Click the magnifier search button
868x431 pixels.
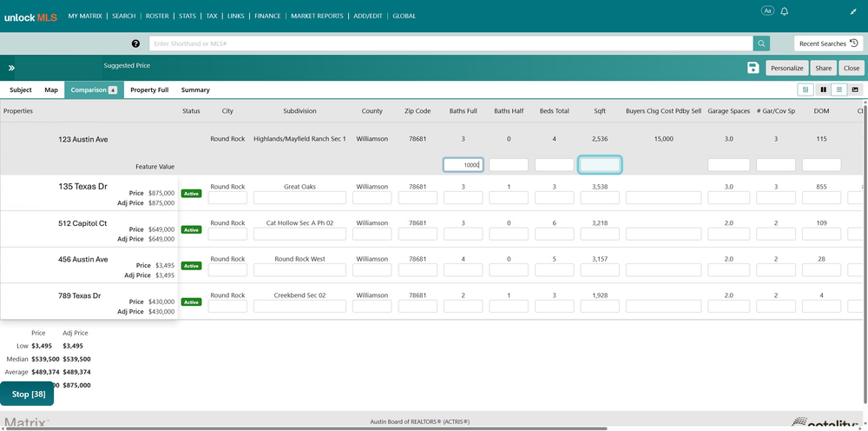point(761,43)
